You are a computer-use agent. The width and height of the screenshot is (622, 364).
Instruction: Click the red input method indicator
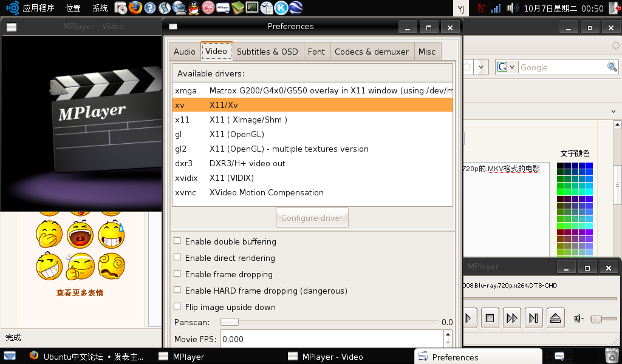click(481, 8)
